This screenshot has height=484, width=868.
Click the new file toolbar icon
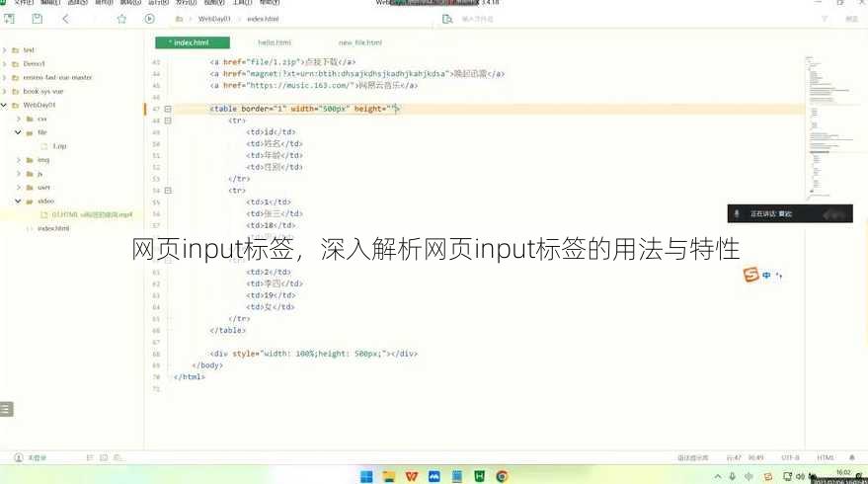pos(10,19)
